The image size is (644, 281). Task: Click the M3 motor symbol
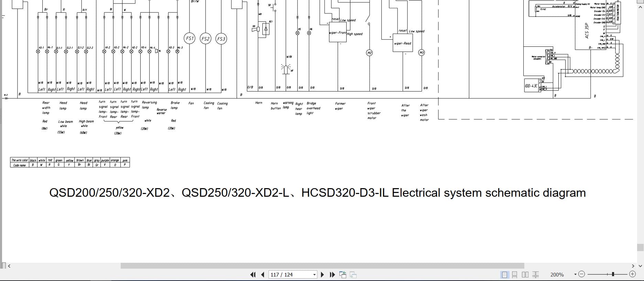421,53
